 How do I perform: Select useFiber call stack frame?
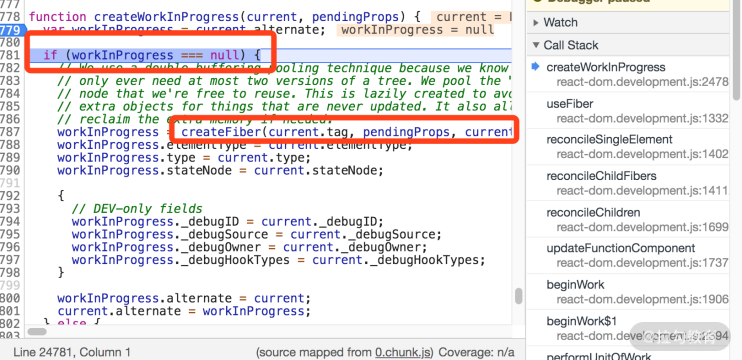(x=629, y=110)
